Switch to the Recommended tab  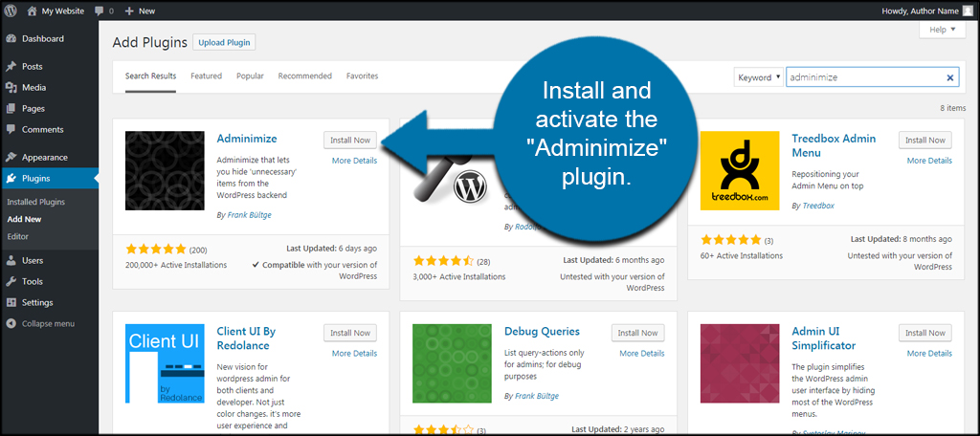click(x=305, y=76)
